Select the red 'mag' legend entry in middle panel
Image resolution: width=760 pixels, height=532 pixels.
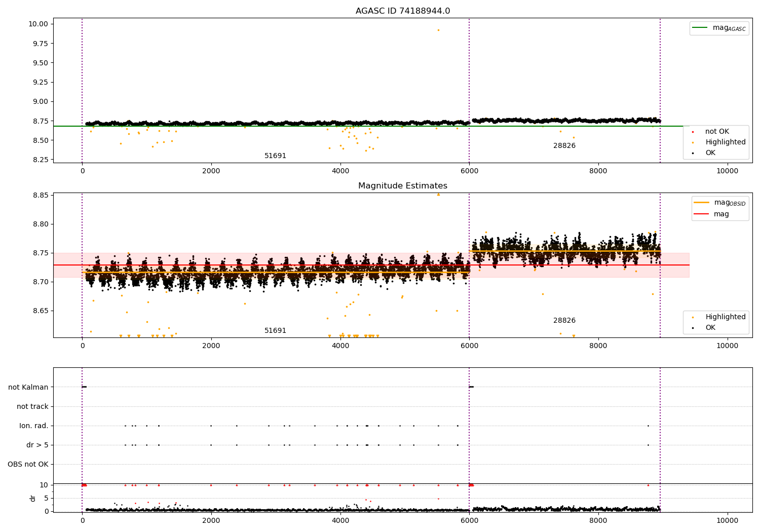[711, 214]
